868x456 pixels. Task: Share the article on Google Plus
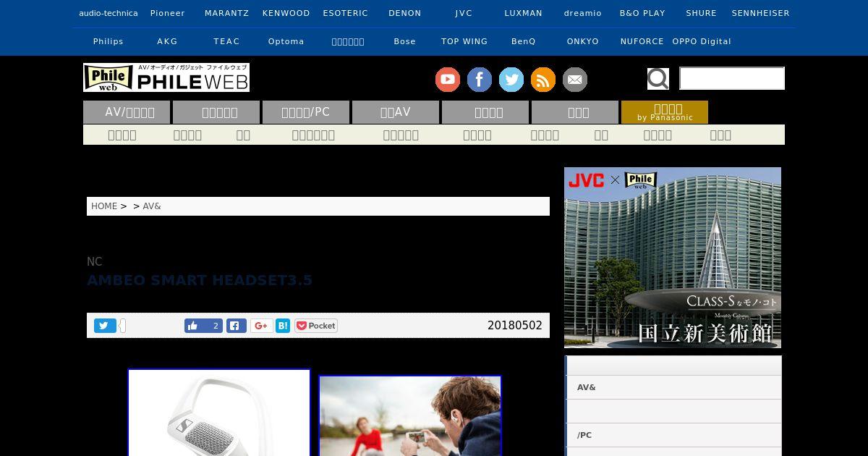tap(262, 326)
